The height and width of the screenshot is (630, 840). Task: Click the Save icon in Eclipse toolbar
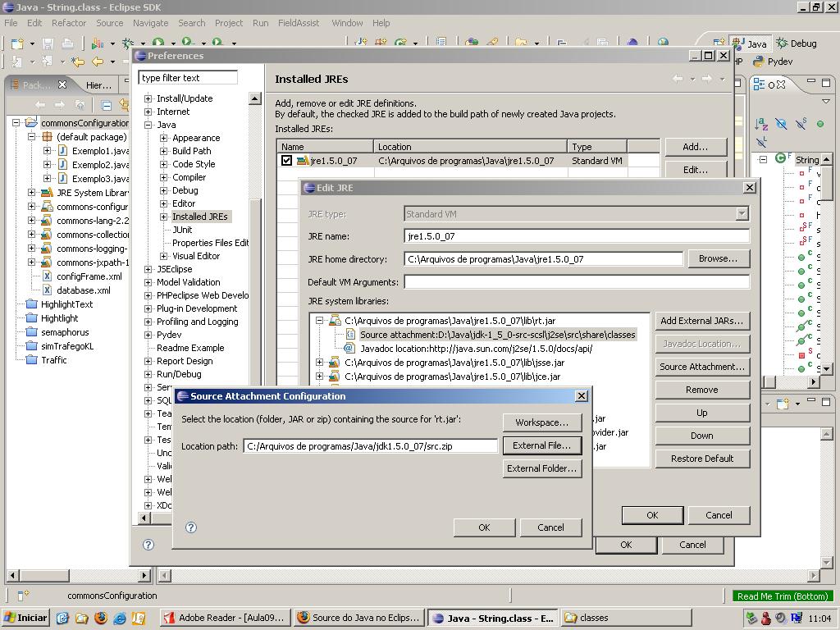(x=48, y=43)
